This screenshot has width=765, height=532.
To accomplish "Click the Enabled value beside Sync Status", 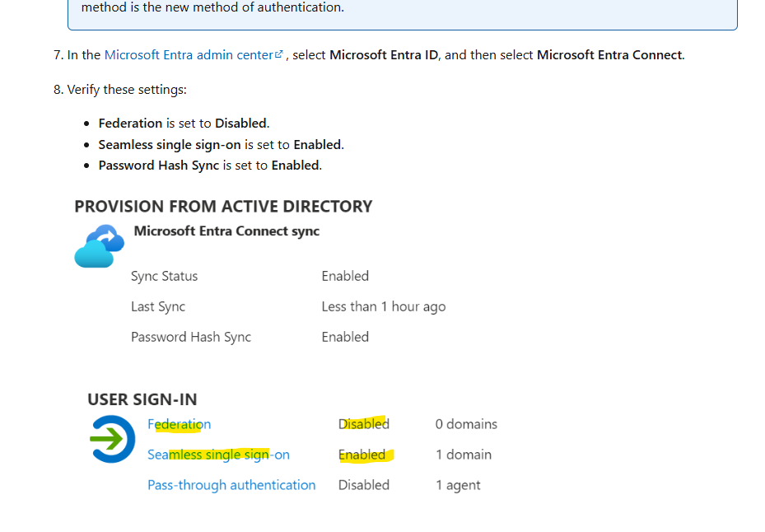I will pos(345,276).
